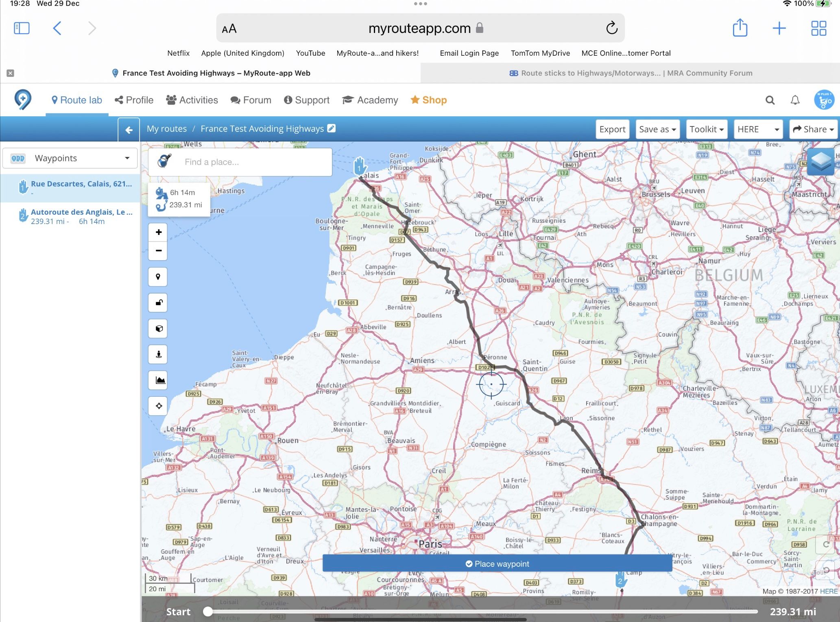Open the Academy menu item
Viewport: 840px width, 622px height.
pos(370,100)
